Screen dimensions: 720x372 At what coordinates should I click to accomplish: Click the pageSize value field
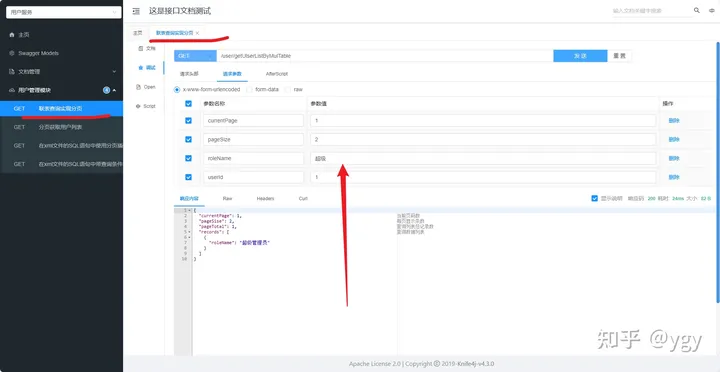[483, 140]
